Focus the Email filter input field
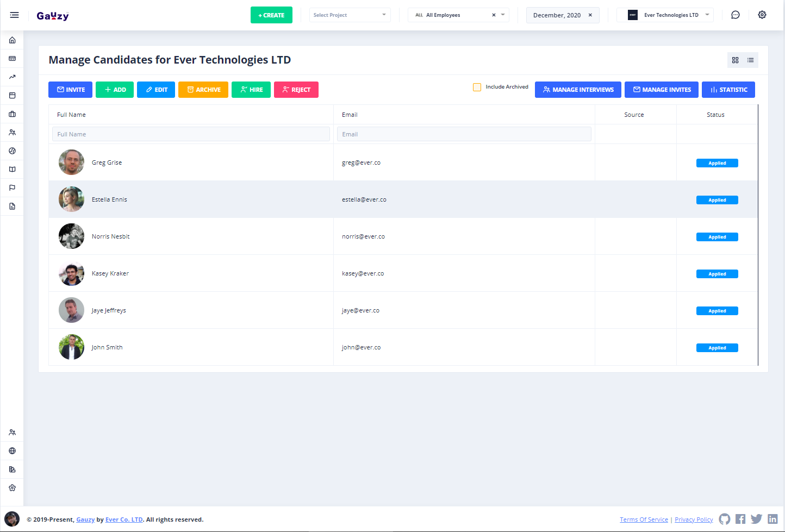 pyautogui.click(x=464, y=134)
